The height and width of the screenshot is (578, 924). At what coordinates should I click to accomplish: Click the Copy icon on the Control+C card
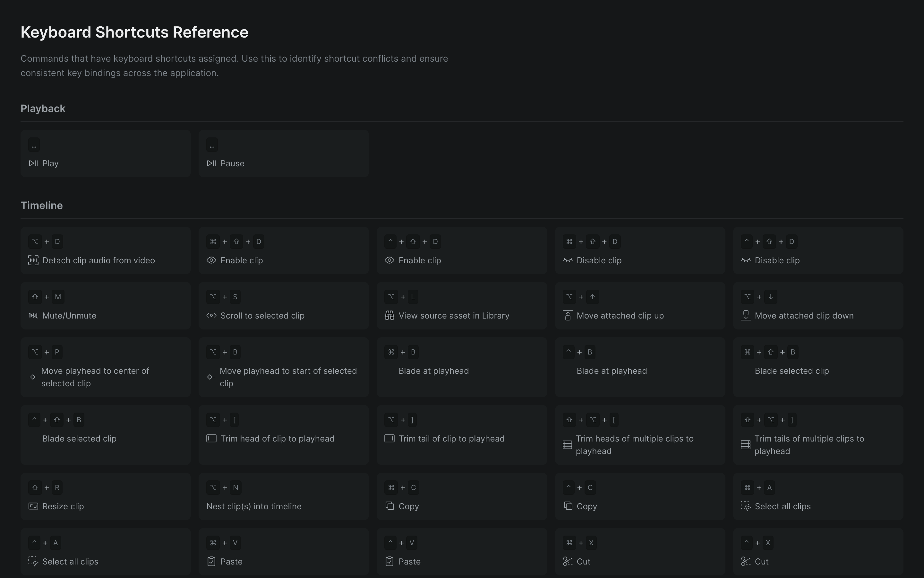coord(568,506)
